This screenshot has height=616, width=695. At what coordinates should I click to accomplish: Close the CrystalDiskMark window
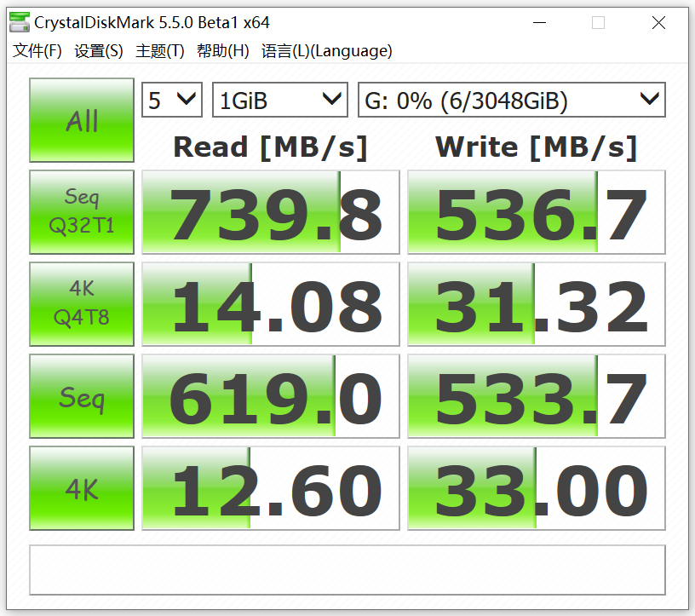coord(658,22)
